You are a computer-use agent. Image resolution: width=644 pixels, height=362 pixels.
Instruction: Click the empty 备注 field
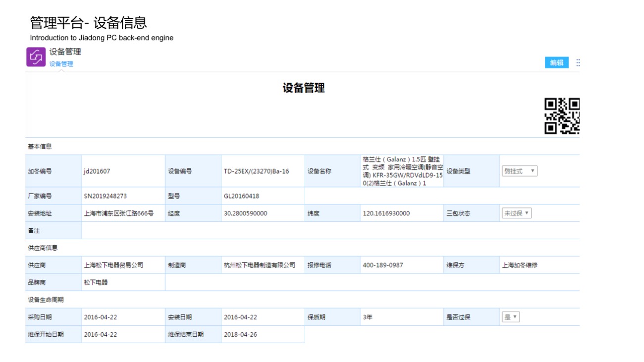329,231
